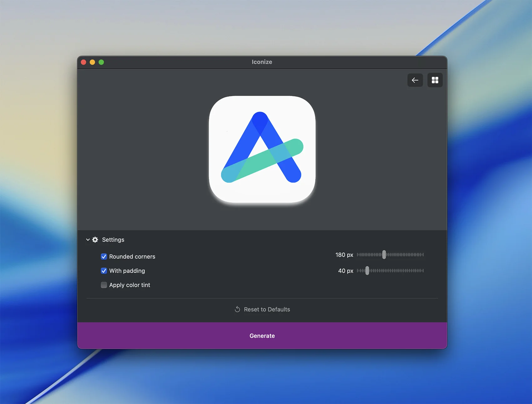
Task: Click the Reset to Defaults text
Action: click(x=267, y=309)
